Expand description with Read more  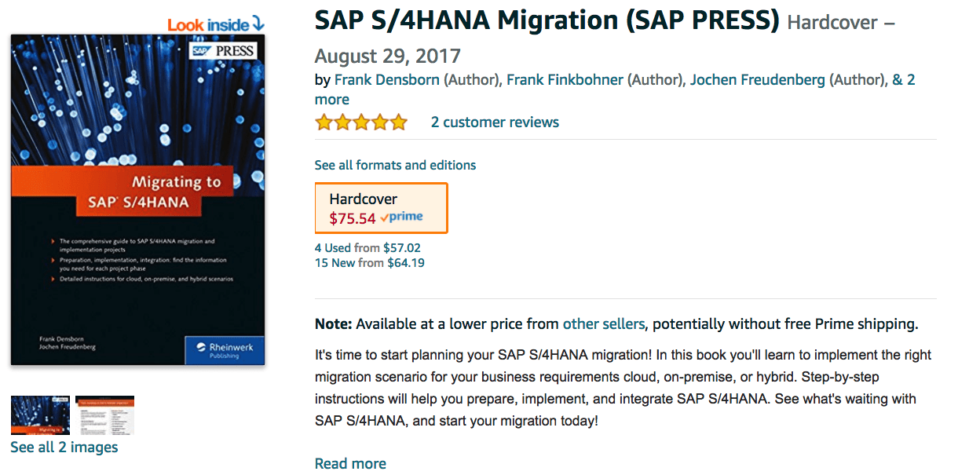[x=350, y=464]
